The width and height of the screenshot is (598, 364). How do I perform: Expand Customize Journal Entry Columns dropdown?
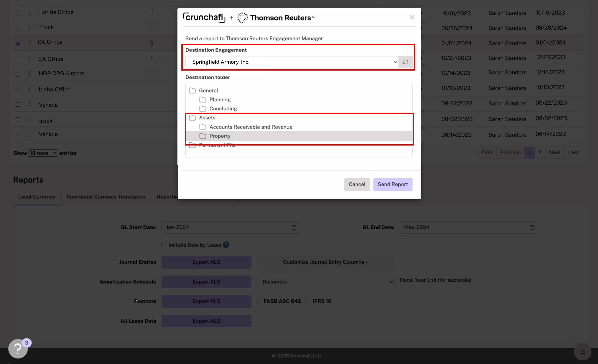pyautogui.click(x=325, y=262)
